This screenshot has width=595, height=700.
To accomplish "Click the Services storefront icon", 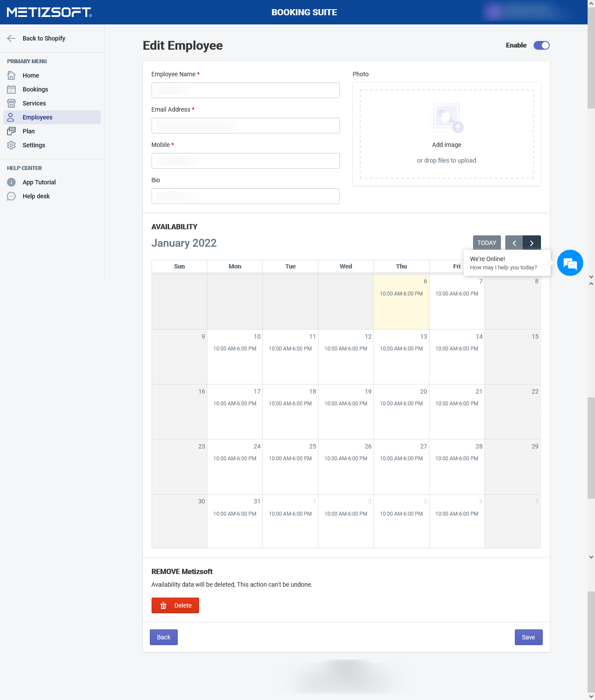I will 11,103.
